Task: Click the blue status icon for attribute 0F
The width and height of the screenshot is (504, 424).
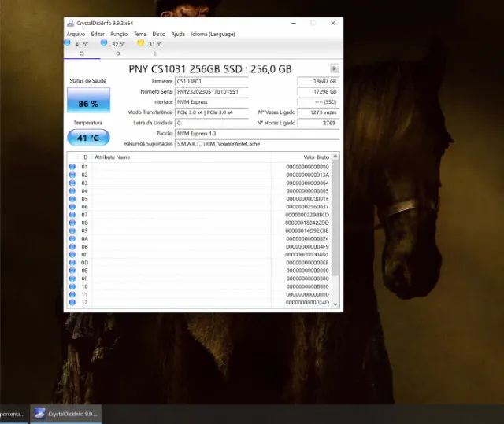Action: click(72, 278)
